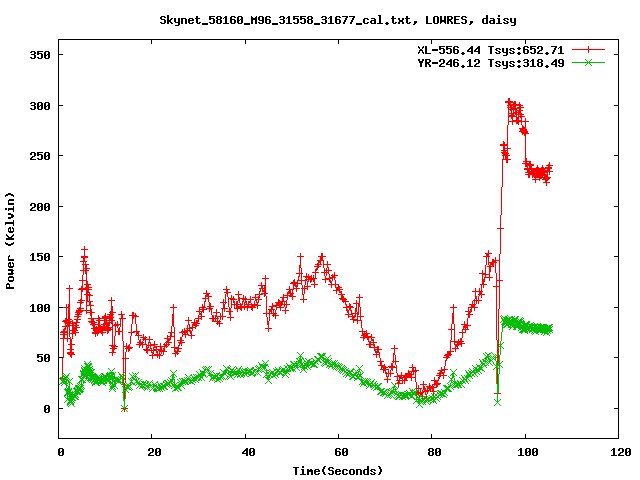Click y-axis tick label 50
This screenshot has height=480, width=640.
coord(43,358)
